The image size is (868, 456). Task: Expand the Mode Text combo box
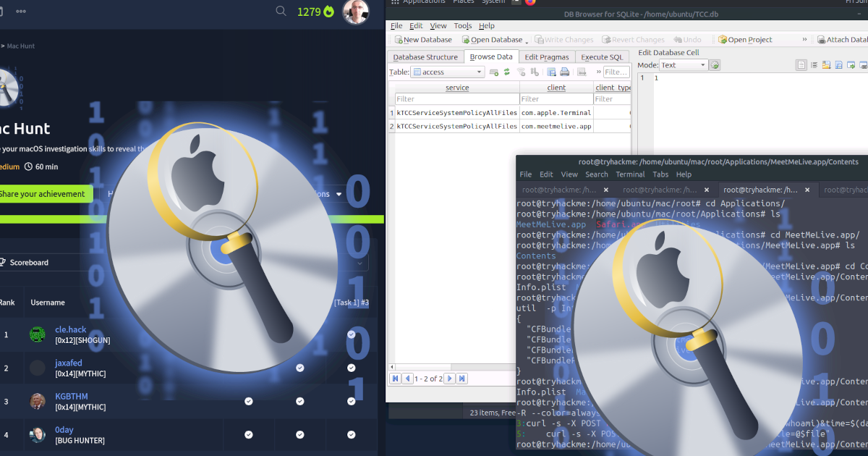pyautogui.click(x=684, y=65)
